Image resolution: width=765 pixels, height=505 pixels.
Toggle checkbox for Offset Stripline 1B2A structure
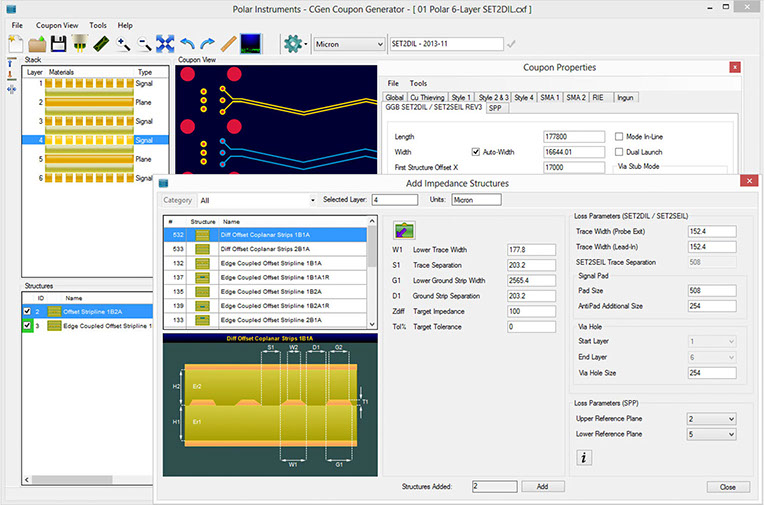pos(27,312)
